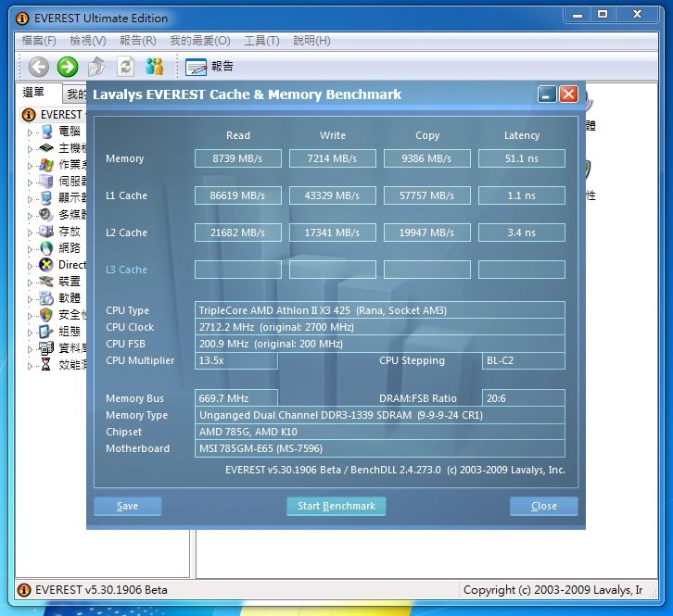The height and width of the screenshot is (616, 673).
Task: Click the L1 Cache Latency 1.1 ns value
Action: coord(522,195)
